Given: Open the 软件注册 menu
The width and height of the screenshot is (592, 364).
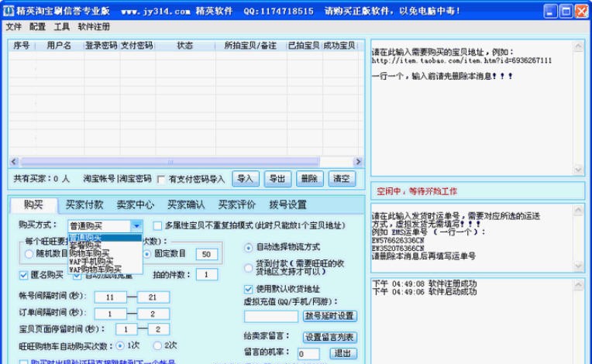Looking at the screenshot, I should coord(94,27).
